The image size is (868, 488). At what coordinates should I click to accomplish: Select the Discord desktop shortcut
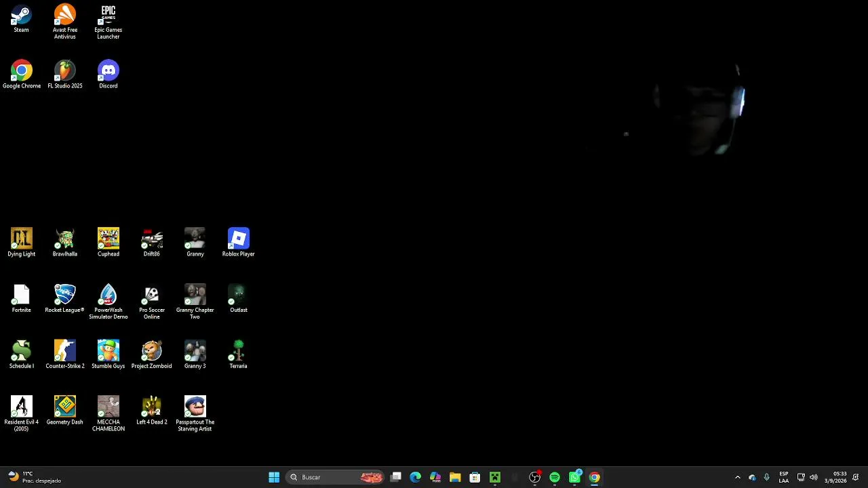(108, 75)
